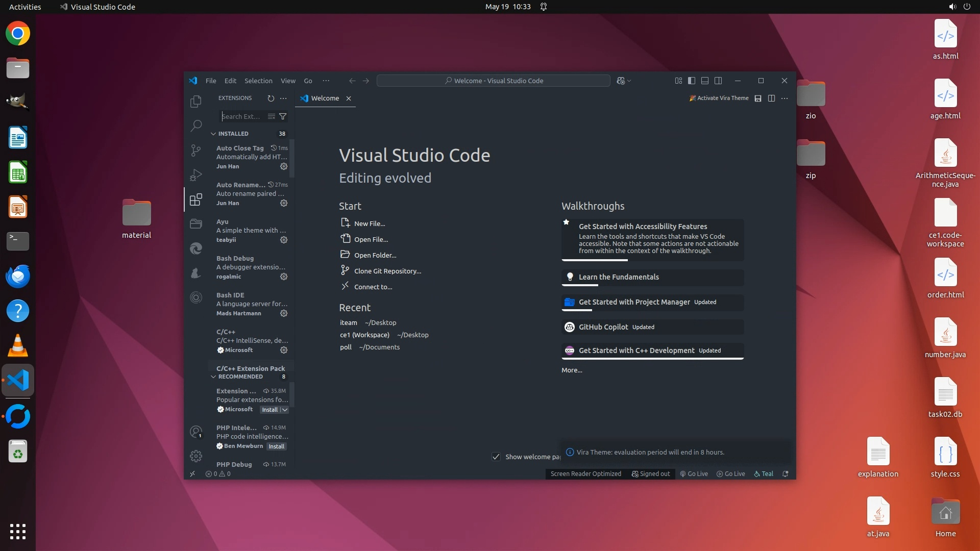This screenshot has height=551, width=980.
Task: Open the Explorer view in activity bar
Action: tap(196, 102)
